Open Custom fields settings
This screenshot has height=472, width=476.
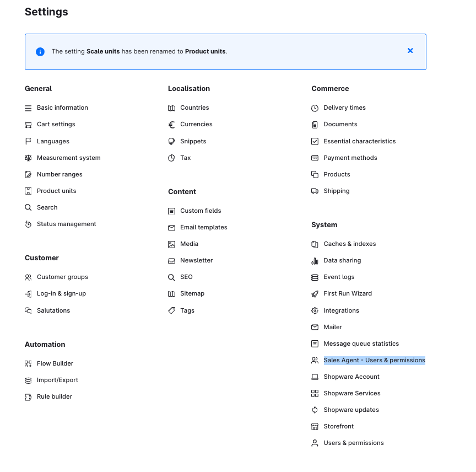(201, 211)
